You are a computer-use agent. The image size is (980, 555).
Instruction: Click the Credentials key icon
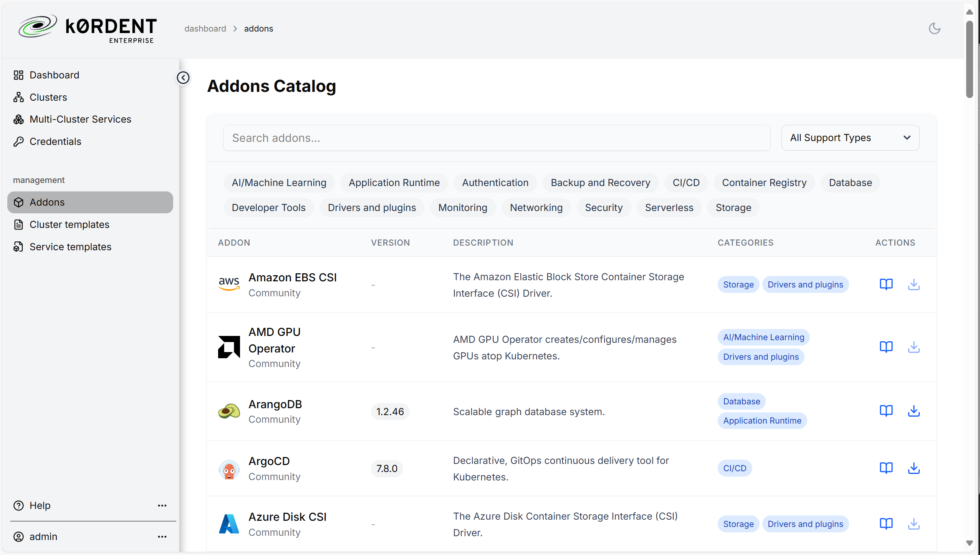18,141
